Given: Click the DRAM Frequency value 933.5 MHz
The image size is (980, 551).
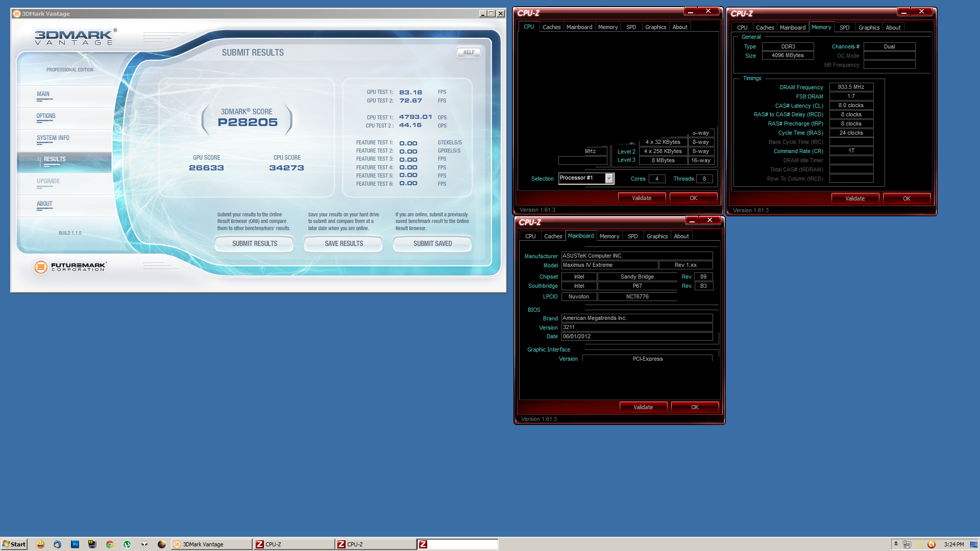Looking at the screenshot, I should 851,87.
